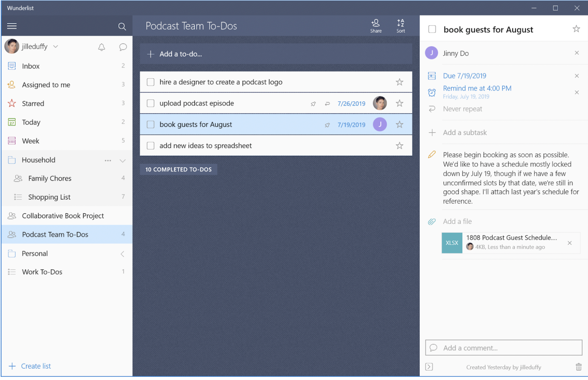This screenshot has width=588, height=380.
Task: Check off 'add new ideas to spreadsheet'
Action: point(151,146)
